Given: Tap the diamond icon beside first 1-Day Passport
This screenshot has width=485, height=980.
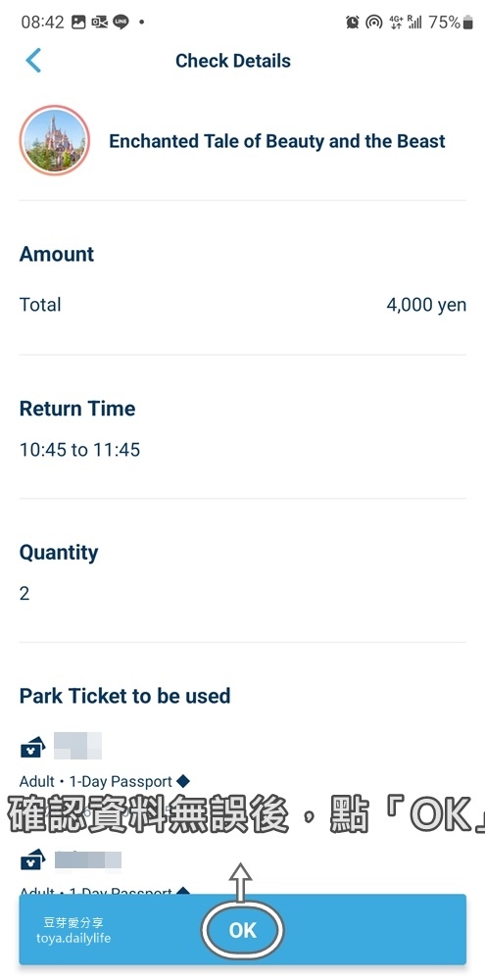Looking at the screenshot, I should [182, 781].
